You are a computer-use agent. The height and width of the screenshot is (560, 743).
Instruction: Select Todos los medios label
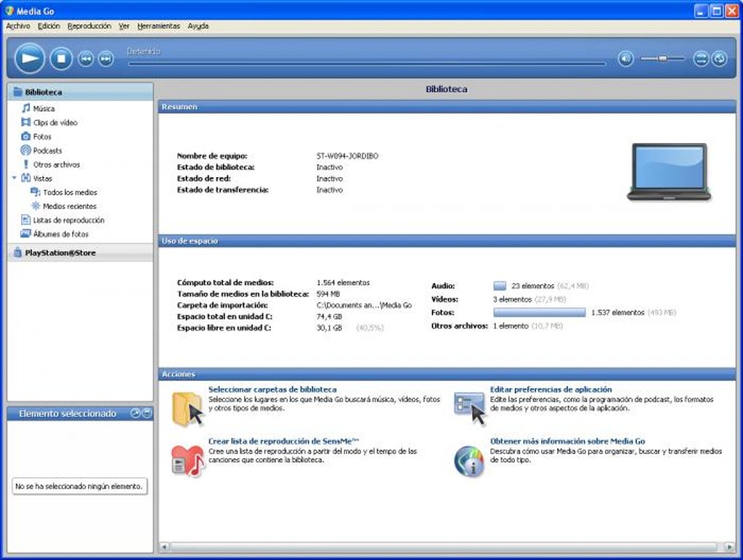pyautogui.click(x=70, y=192)
